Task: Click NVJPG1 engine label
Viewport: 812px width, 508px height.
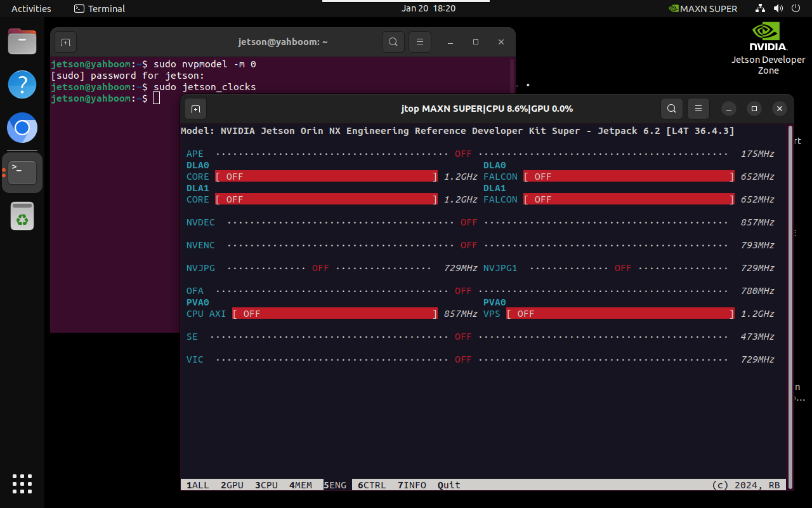Action: pyautogui.click(x=500, y=268)
